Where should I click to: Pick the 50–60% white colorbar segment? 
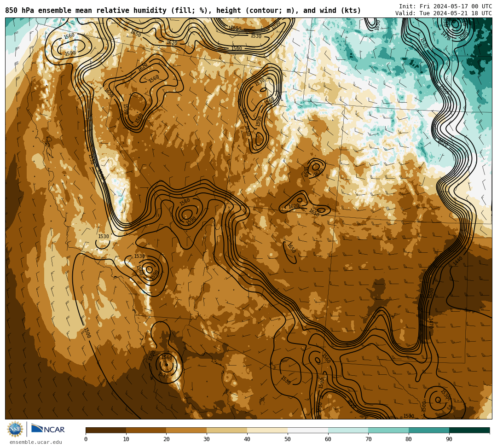coord(308,430)
